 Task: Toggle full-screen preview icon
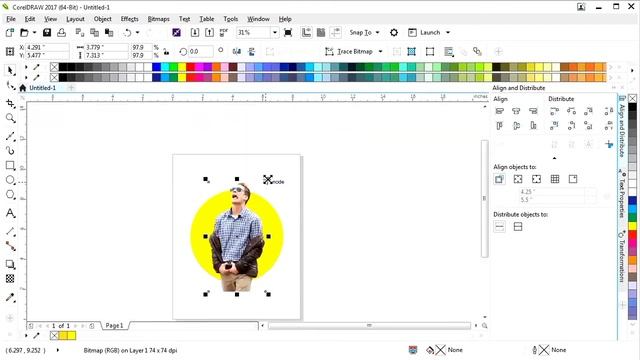tap(288, 33)
